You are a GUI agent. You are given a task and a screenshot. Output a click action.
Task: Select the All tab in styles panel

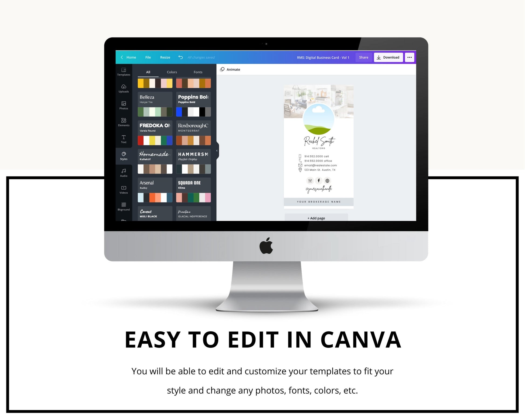(x=148, y=72)
